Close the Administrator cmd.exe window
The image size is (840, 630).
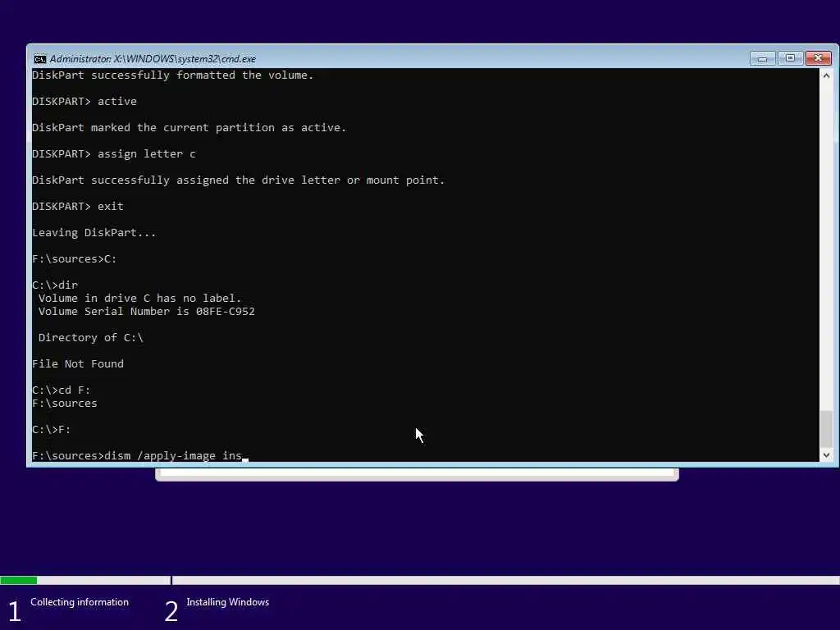[x=819, y=58]
